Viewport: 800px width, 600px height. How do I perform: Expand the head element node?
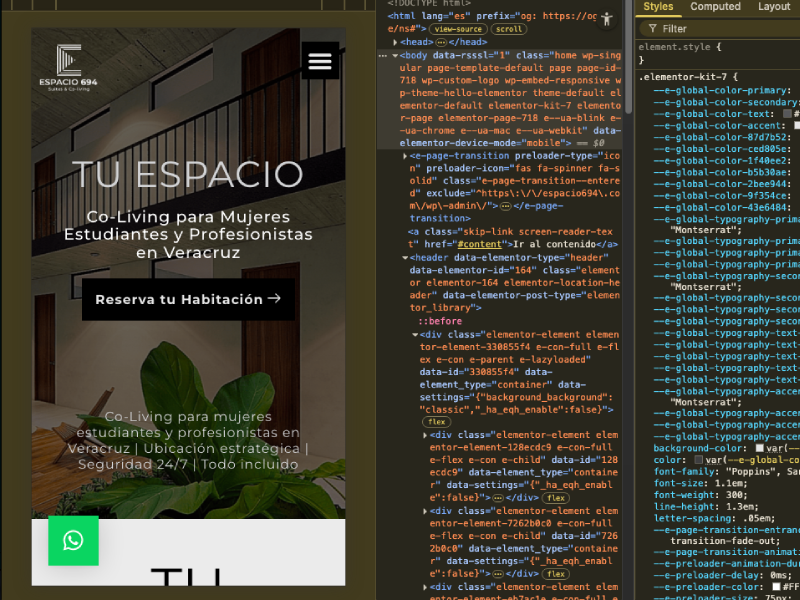pyautogui.click(x=395, y=42)
